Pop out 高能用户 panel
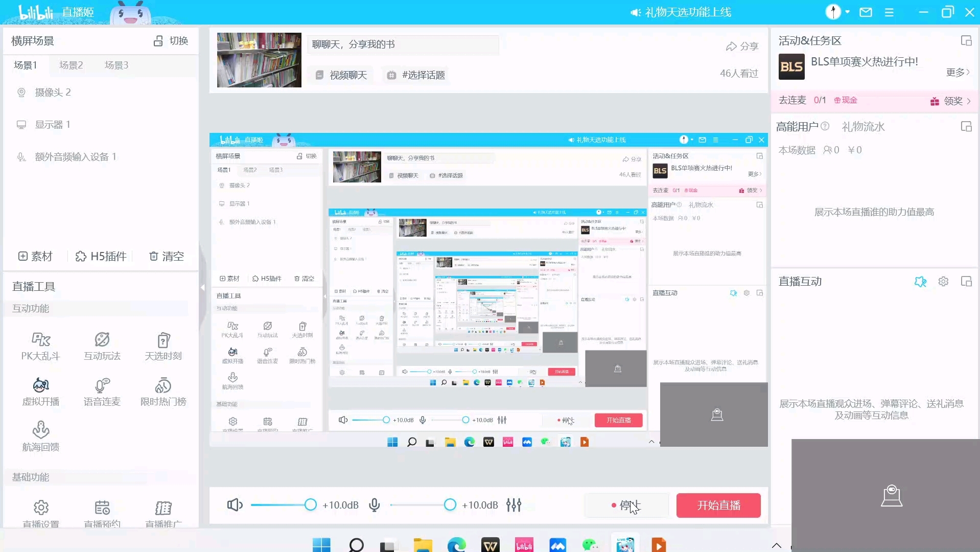The height and width of the screenshot is (552, 980). coord(966,126)
